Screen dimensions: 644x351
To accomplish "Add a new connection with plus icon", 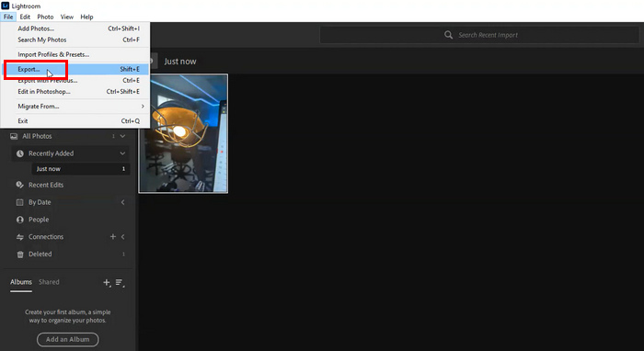I will pyautogui.click(x=113, y=236).
